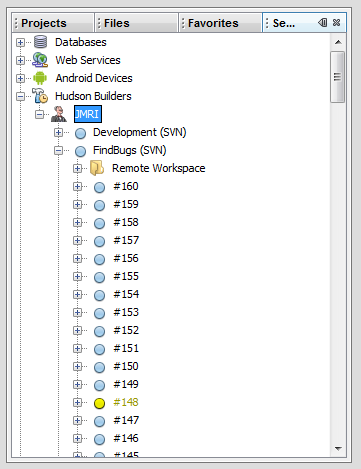361x469 pixels.
Task: Click the FindBugs (SVN) status ball icon
Action: pos(80,151)
